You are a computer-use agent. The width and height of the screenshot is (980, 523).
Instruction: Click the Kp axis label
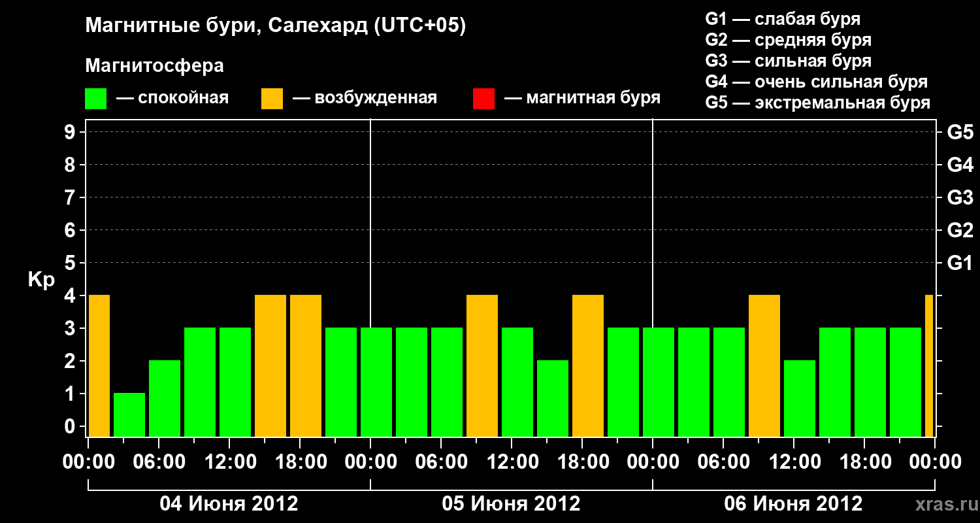pos(42,280)
